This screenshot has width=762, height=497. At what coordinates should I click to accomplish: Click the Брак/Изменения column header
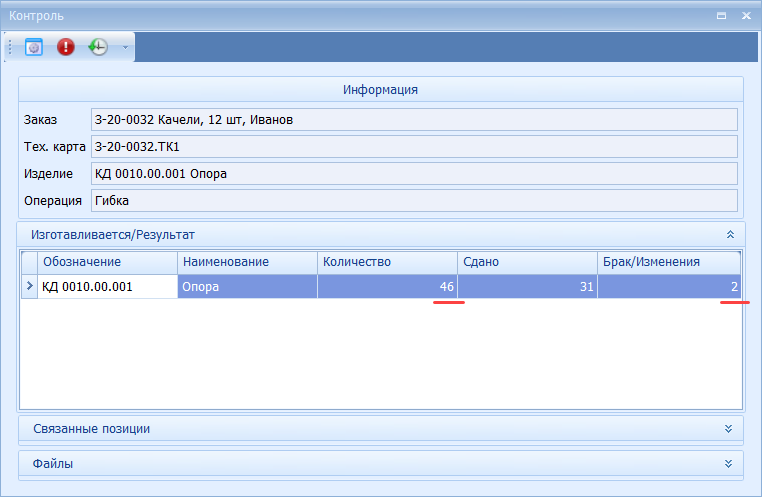(668, 262)
